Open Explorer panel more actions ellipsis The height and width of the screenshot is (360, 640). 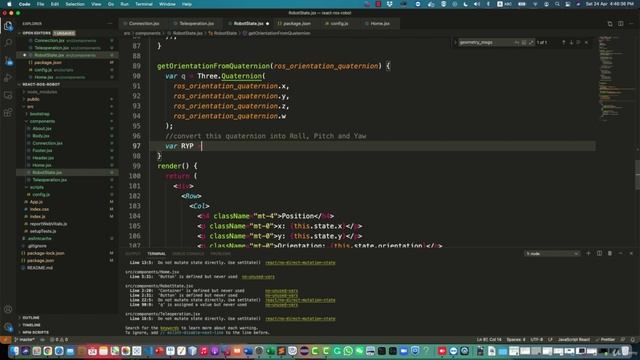[109, 24]
